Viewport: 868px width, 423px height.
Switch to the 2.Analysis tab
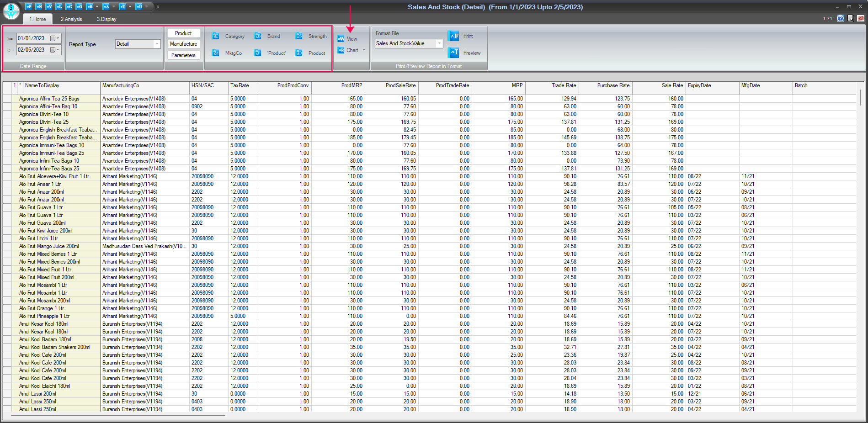[x=71, y=19]
